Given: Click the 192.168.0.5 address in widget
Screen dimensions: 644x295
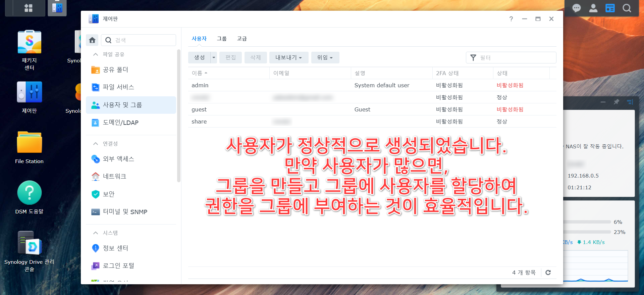Looking at the screenshot, I should (x=583, y=176).
